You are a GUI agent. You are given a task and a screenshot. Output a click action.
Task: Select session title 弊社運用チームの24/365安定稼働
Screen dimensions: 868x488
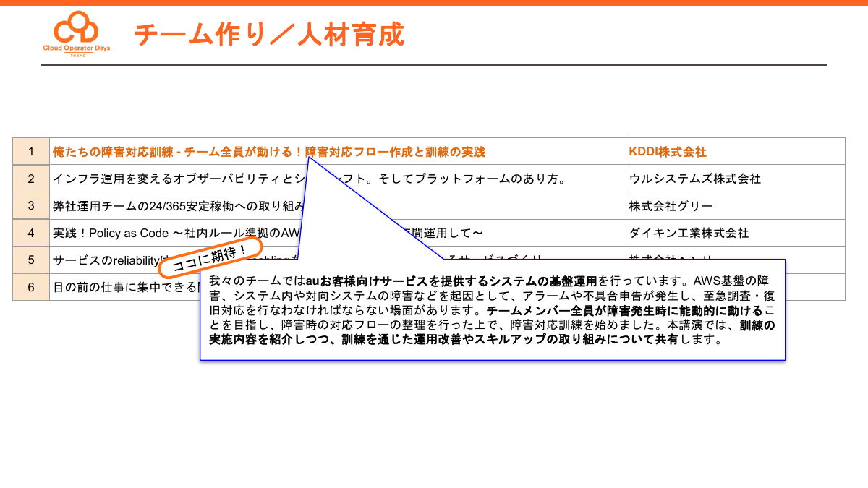tap(178, 206)
